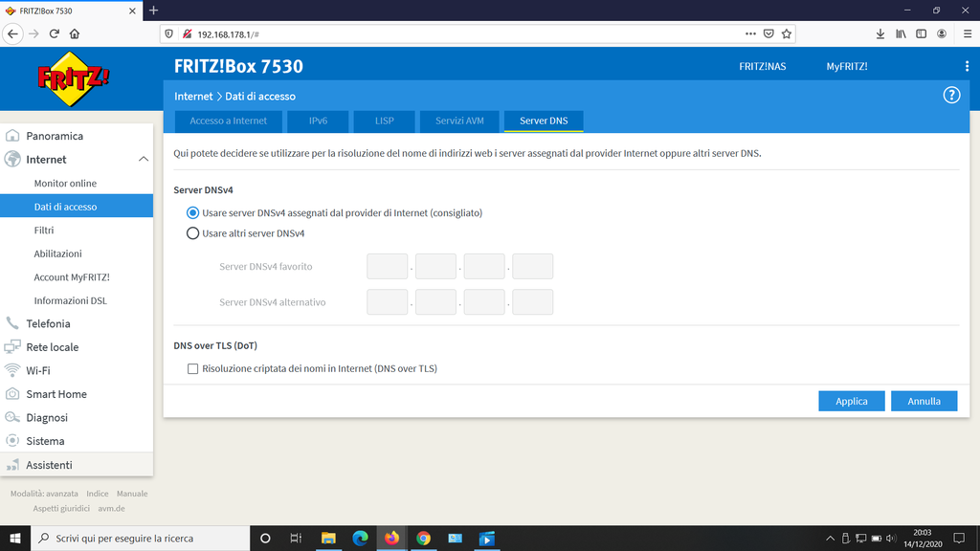This screenshot has width=980, height=551.
Task: Click the FRITZ! logo
Action: tap(74, 78)
